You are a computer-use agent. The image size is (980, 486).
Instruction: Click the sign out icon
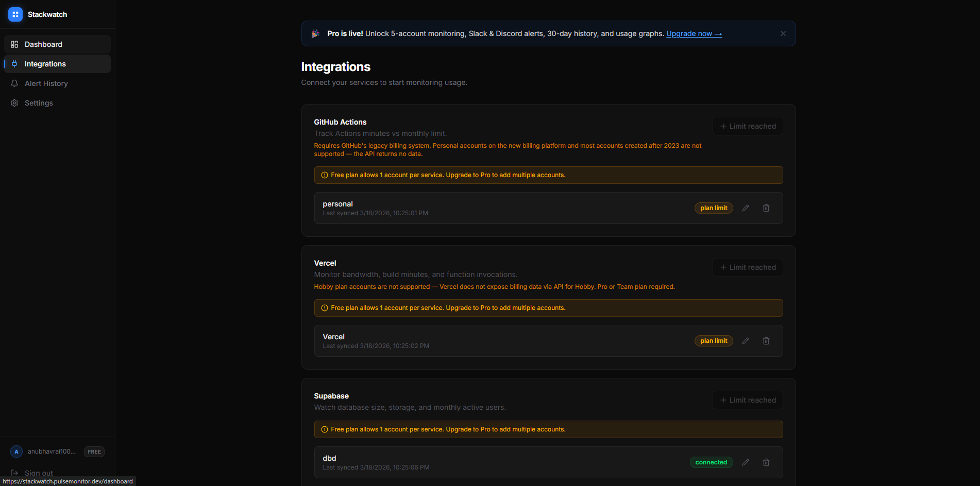pos(13,472)
